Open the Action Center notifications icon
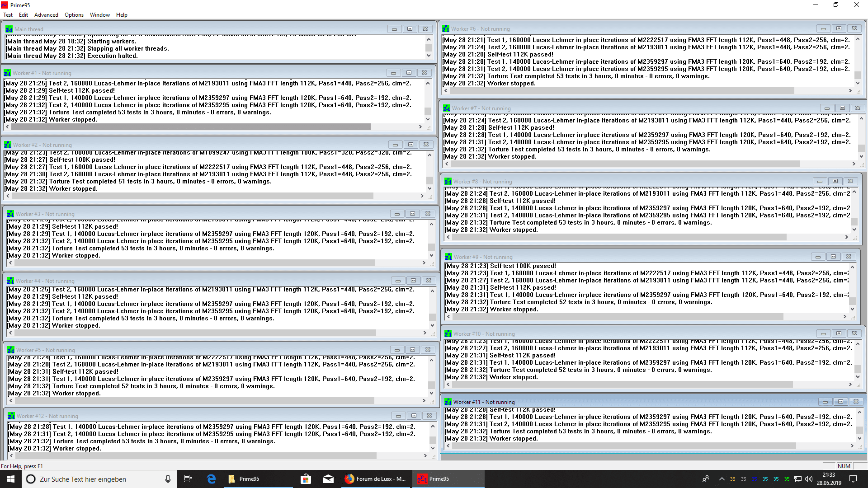The image size is (868, 488). click(853, 479)
